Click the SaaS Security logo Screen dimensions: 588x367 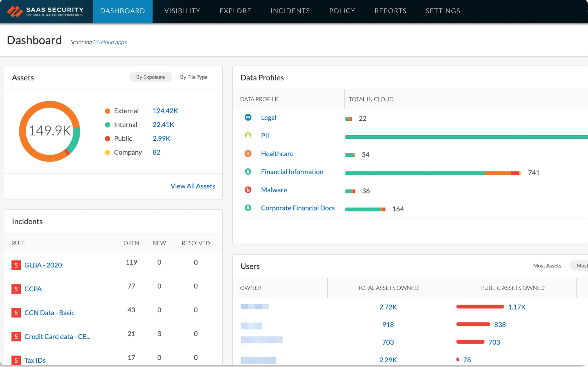coord(45,11)
